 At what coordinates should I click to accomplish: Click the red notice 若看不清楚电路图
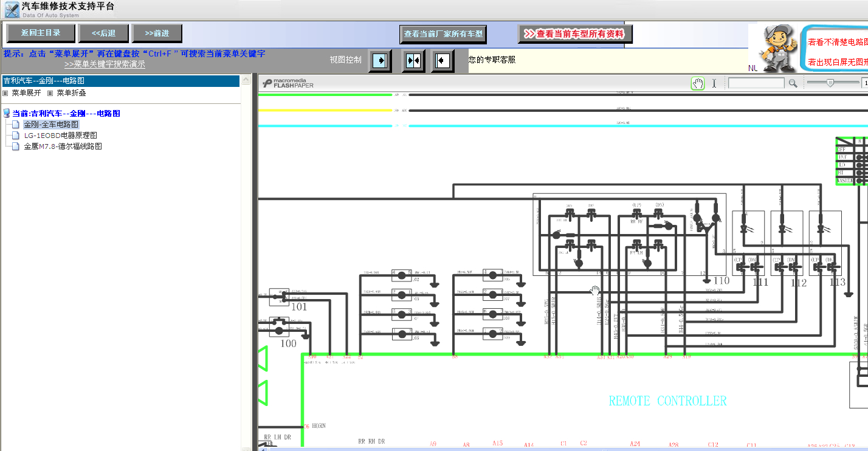[838, 43]
